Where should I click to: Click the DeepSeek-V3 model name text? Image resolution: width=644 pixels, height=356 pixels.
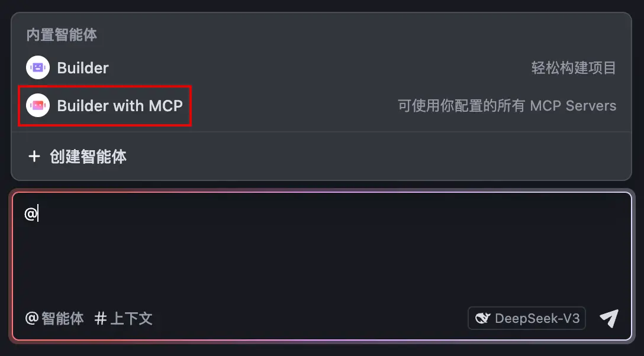click(x=537, y=318)
